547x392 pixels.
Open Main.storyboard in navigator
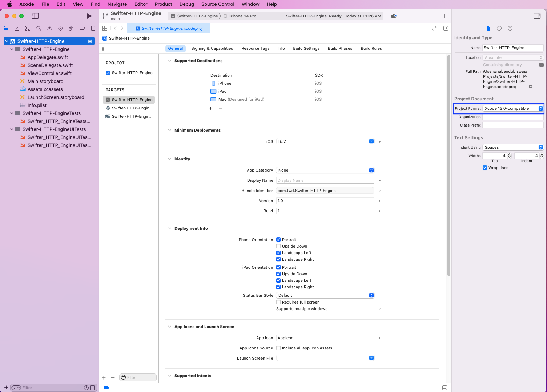[x=45, y=81]
